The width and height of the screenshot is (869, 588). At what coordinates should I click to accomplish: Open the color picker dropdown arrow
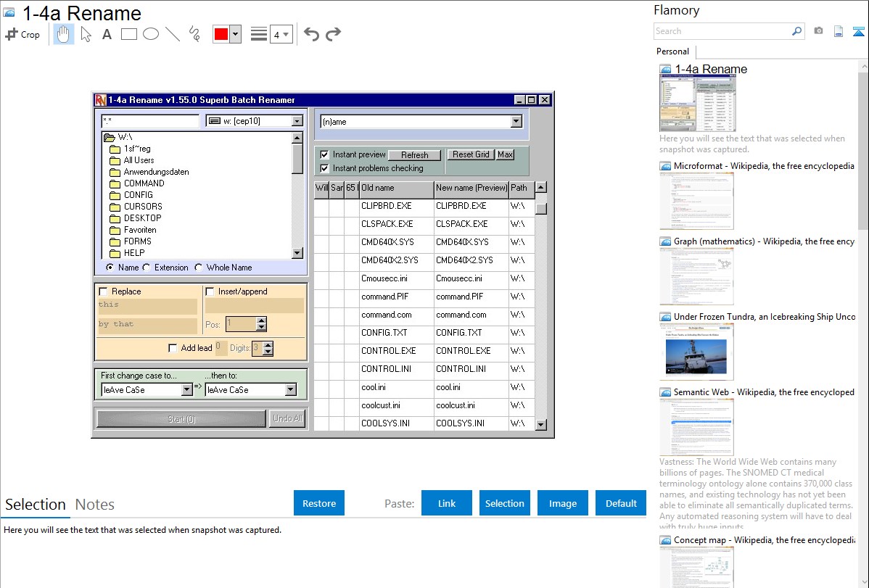pyautogui.click(x=235, y=34)
